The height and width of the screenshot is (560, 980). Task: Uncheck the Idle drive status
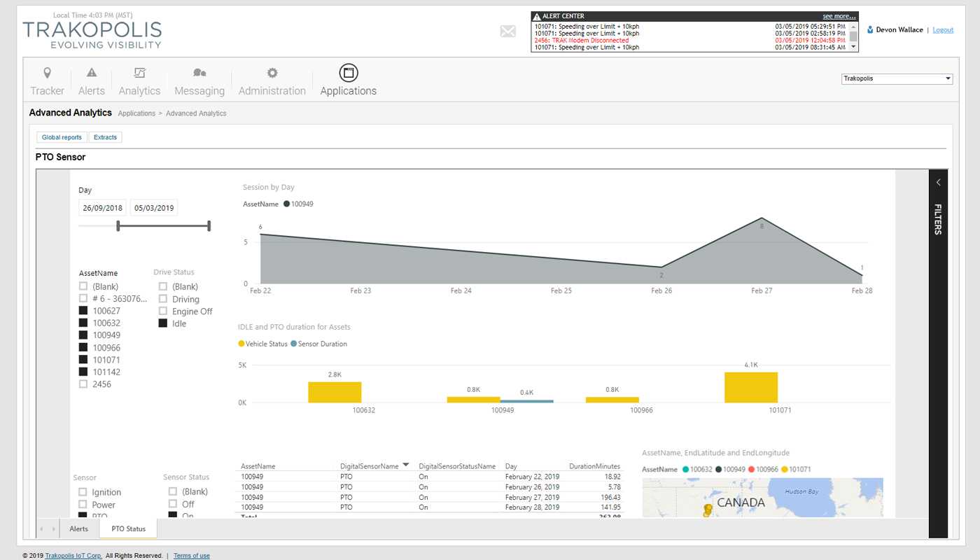(x=163, y=323)
